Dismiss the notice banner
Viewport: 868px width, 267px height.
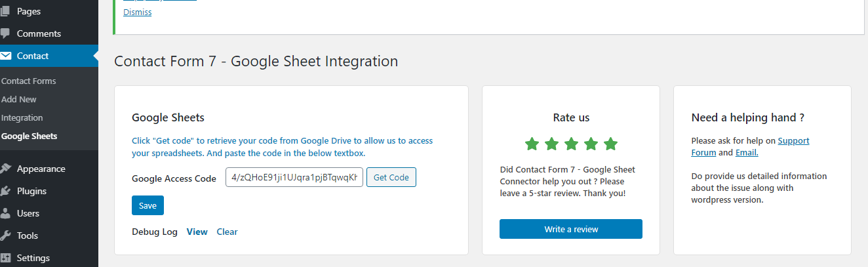138,12
